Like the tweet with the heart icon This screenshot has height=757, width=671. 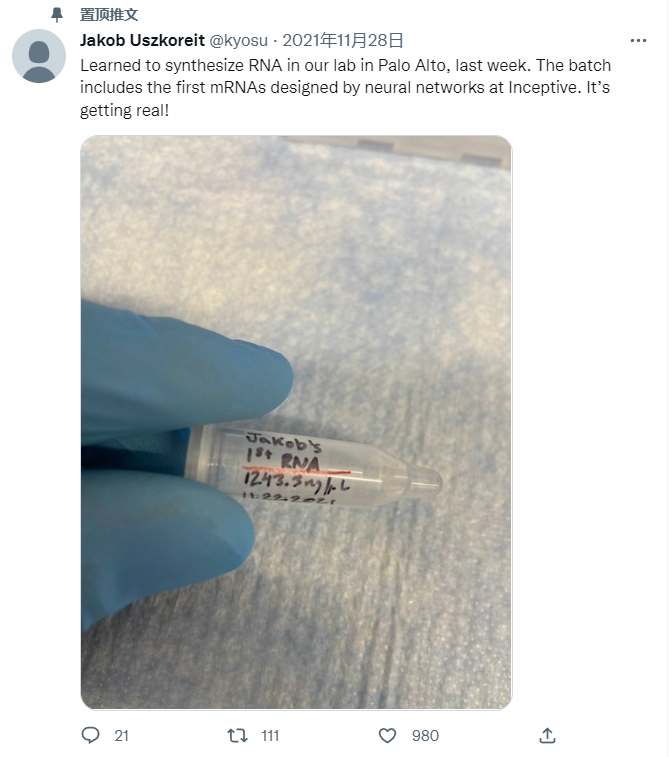pyautogui.click(x=387, y=736)
